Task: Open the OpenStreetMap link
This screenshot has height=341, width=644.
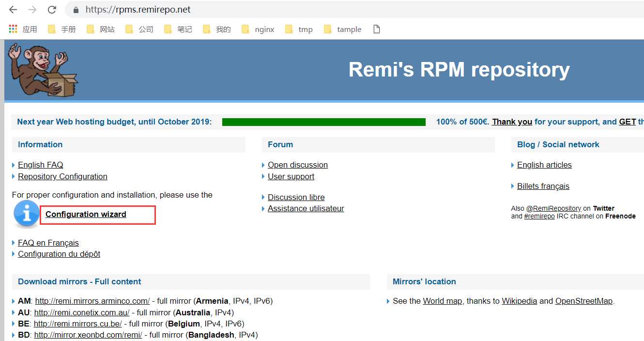Action: point(584,301)
